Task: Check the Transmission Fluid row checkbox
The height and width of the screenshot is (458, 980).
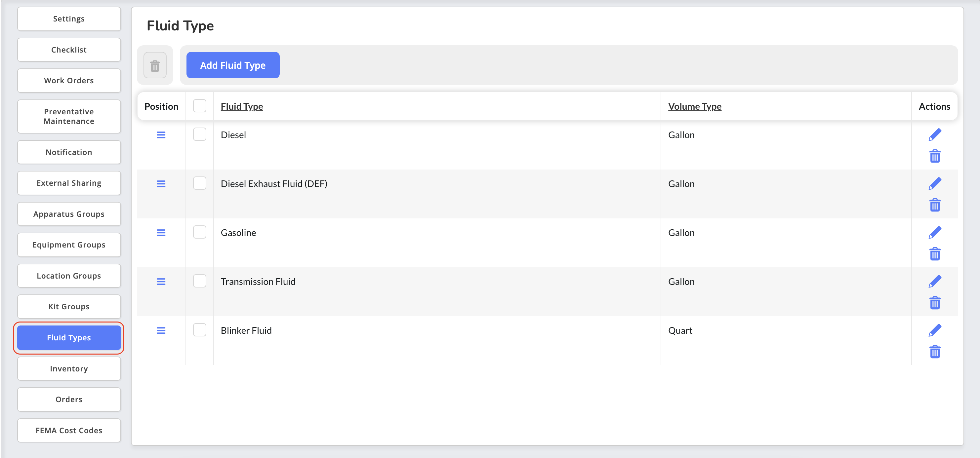Action: click(199, 281)
